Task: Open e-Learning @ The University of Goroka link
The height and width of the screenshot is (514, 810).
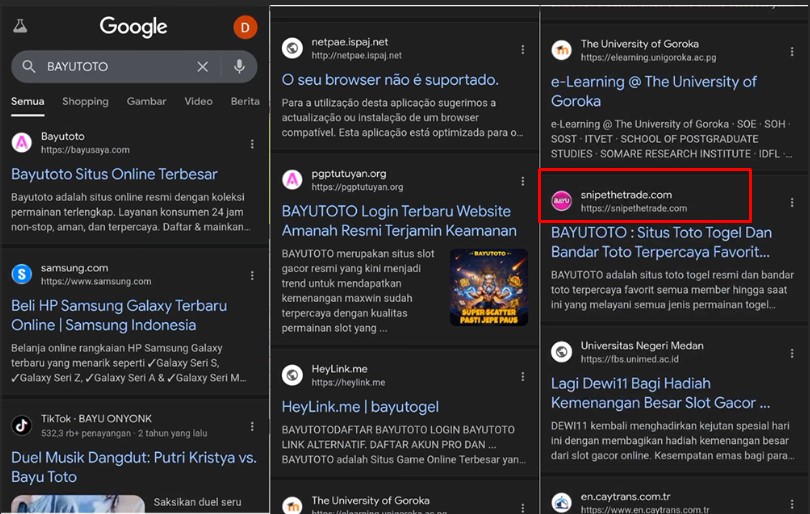Action: [654, 91]
